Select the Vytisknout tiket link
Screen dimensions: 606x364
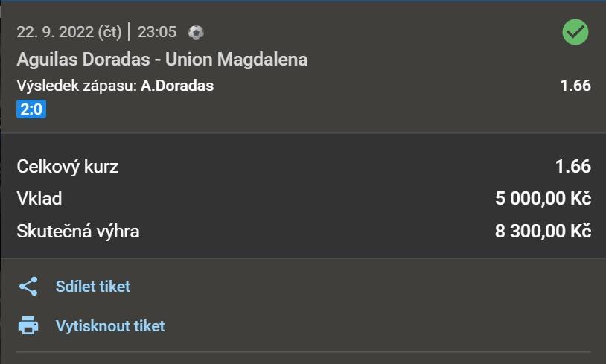coord(110,325)
